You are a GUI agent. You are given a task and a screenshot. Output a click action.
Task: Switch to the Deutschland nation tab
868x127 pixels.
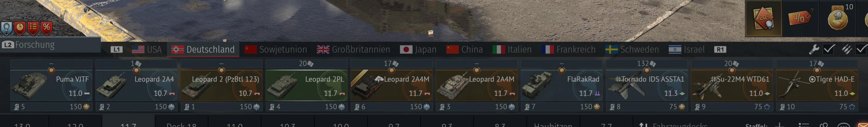click(203, 49)
